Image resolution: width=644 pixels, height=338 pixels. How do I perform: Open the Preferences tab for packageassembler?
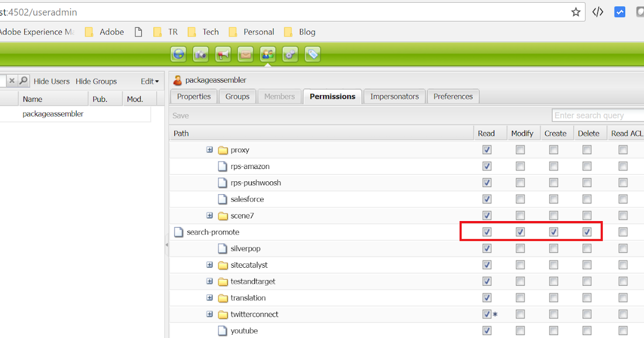pyautogui.click(x=453, y=97)
